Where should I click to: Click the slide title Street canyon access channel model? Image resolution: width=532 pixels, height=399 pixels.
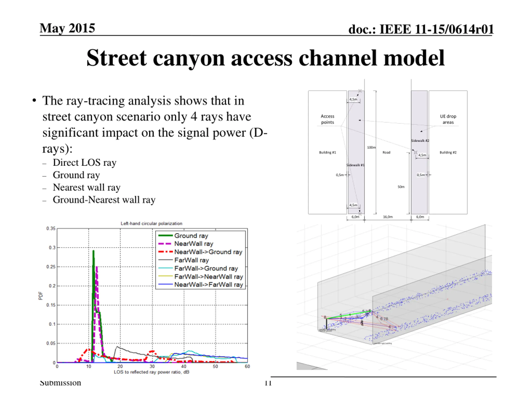(x=266, y=58)
